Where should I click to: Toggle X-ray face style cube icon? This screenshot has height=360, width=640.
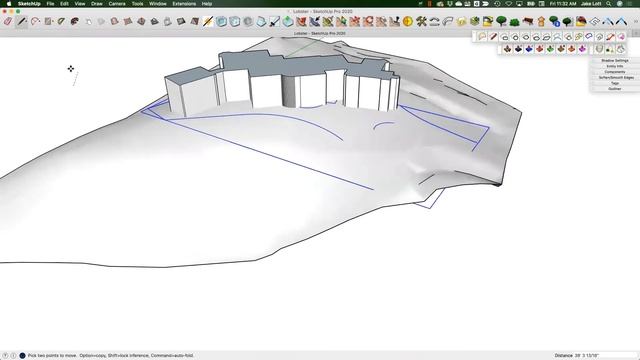(221, 21)
